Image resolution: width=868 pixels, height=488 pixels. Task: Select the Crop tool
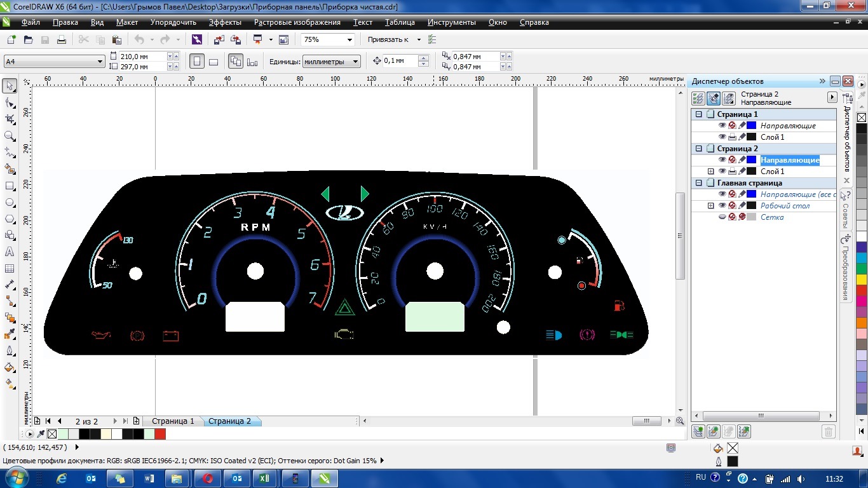10,119
